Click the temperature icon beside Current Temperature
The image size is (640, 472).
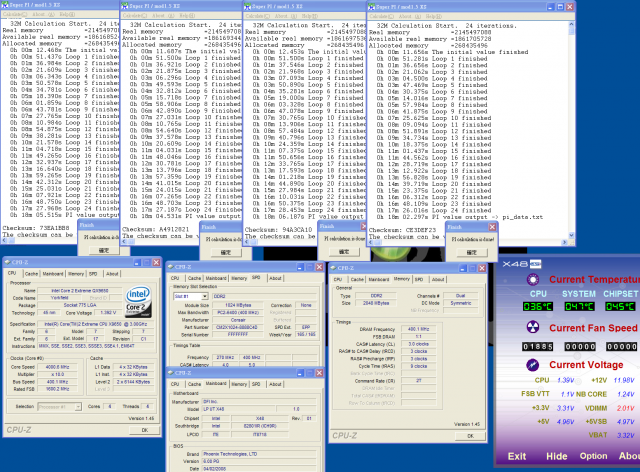pyautogui.click(x=533, y=280)
